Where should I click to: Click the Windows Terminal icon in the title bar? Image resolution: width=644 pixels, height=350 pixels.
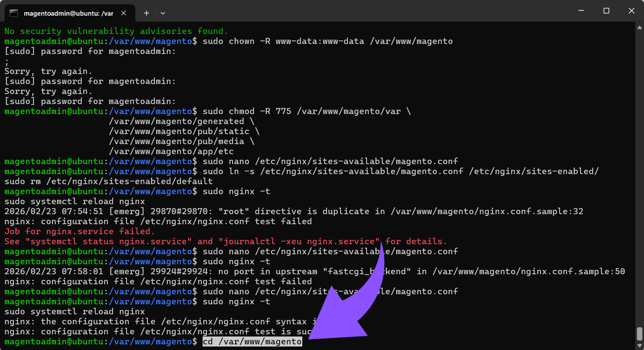(x=14, y=13)
